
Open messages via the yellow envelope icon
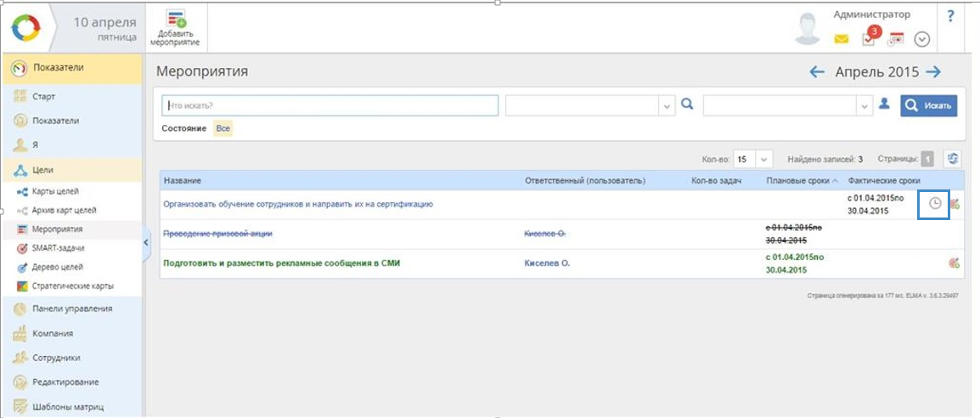841,39
